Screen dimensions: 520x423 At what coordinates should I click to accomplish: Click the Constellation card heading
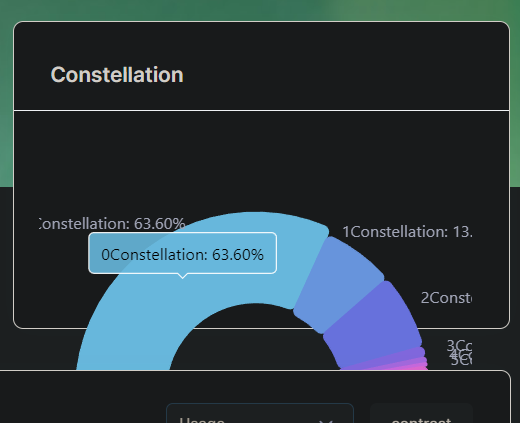coord(117,75)
